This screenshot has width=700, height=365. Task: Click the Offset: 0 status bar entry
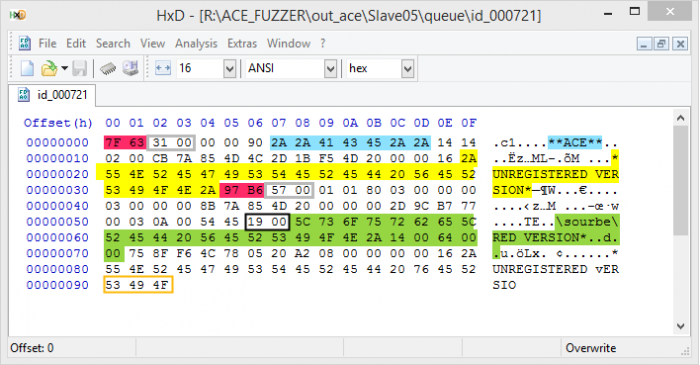click(32, 348)
